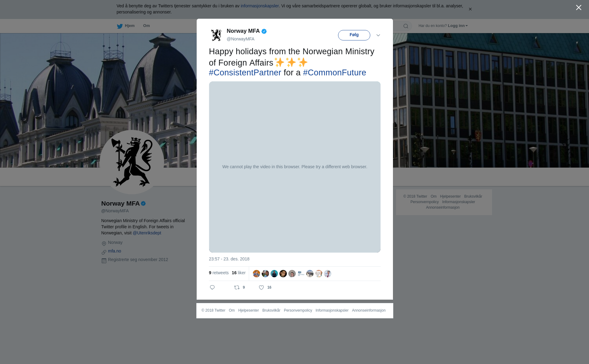
Task: Visit the @Utenriksdept profile link
Action: [x=147, y=233]
